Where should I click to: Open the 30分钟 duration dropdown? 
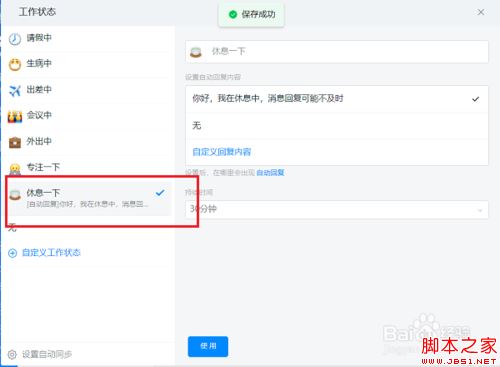[x=337, y=210]
